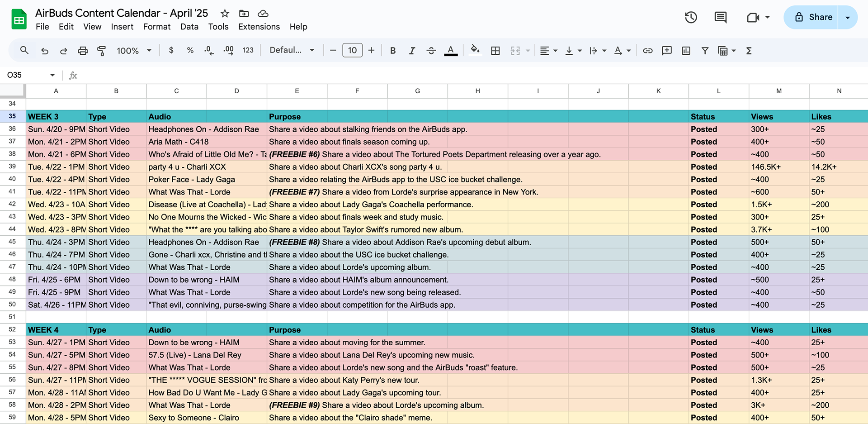Image resolution: width=868 pixels, height=424 pixels.
Task: Expand the merge cells dropdown
Action: tap(528, 50)
